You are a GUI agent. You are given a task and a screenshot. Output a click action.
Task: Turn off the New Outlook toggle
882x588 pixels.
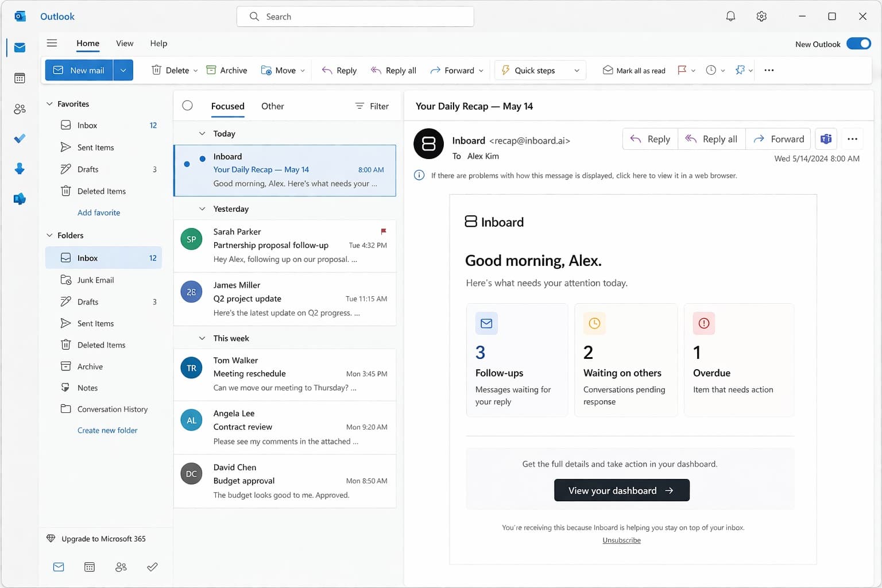point(858,43)
